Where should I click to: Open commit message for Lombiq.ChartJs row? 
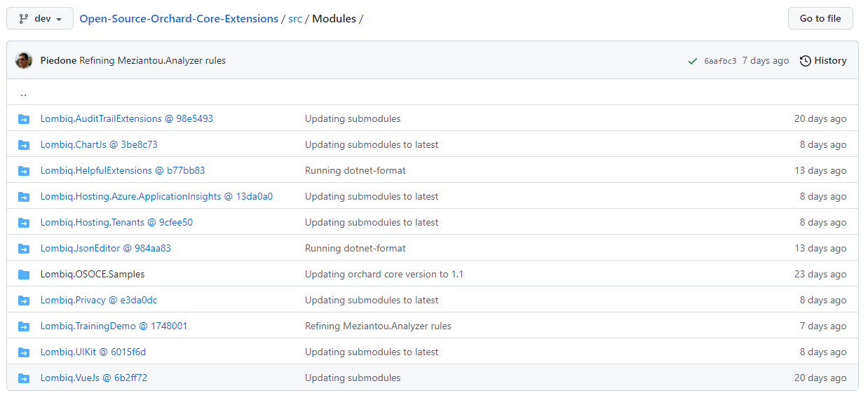[372, 144]
